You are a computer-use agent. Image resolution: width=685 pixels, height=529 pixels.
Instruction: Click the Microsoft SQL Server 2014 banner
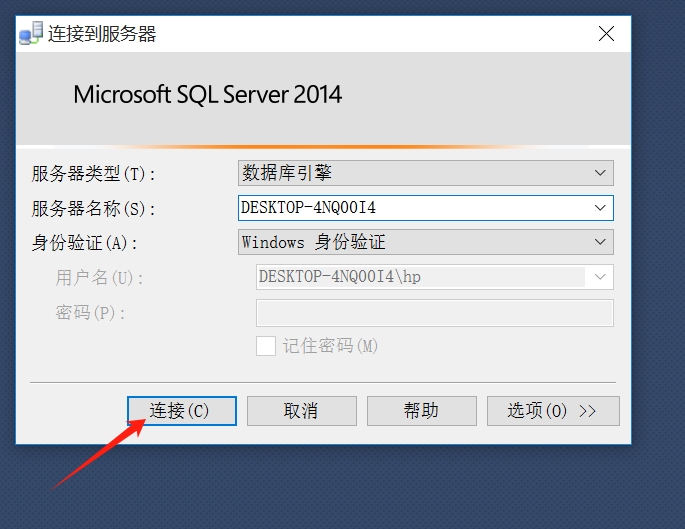[208, 95]
